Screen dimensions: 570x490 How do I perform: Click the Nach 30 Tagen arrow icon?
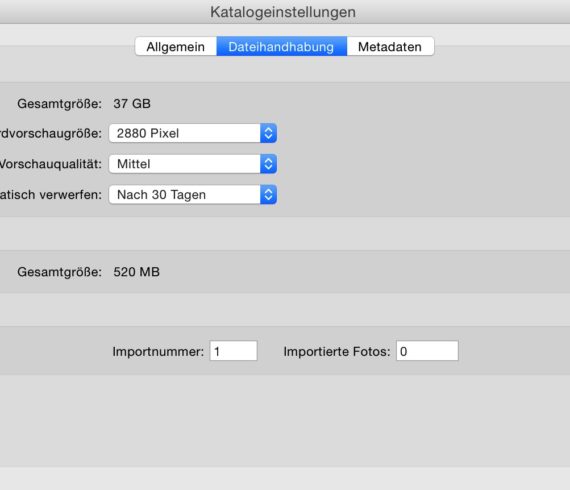(268, 194)
